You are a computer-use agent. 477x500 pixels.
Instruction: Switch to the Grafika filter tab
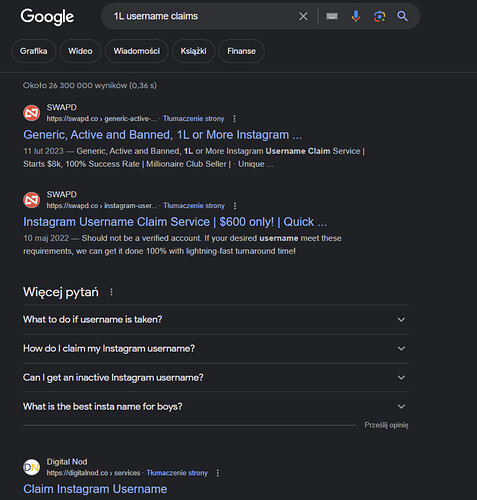33,51
